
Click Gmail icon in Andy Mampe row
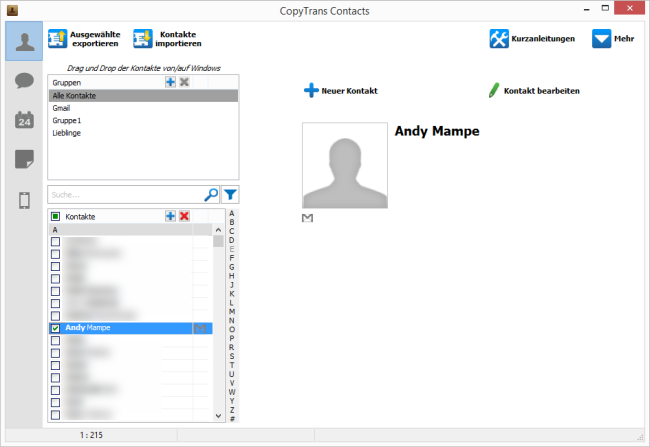[x=200, y=328]
